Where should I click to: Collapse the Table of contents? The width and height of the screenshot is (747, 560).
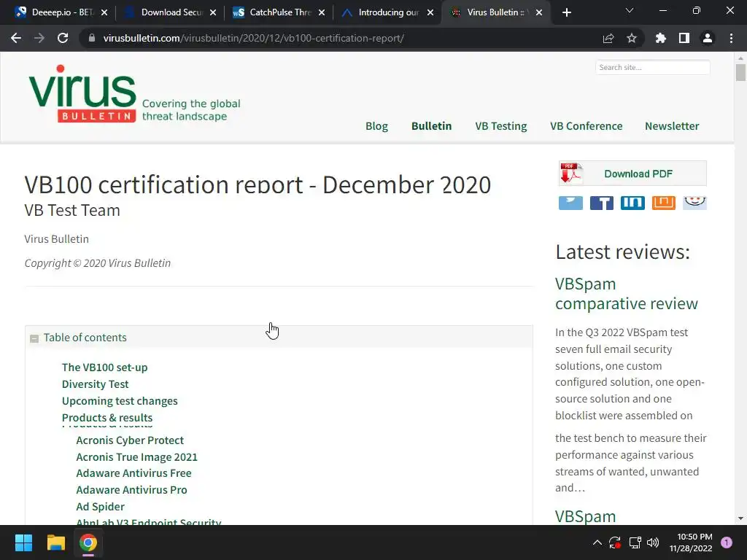point(34,338)
